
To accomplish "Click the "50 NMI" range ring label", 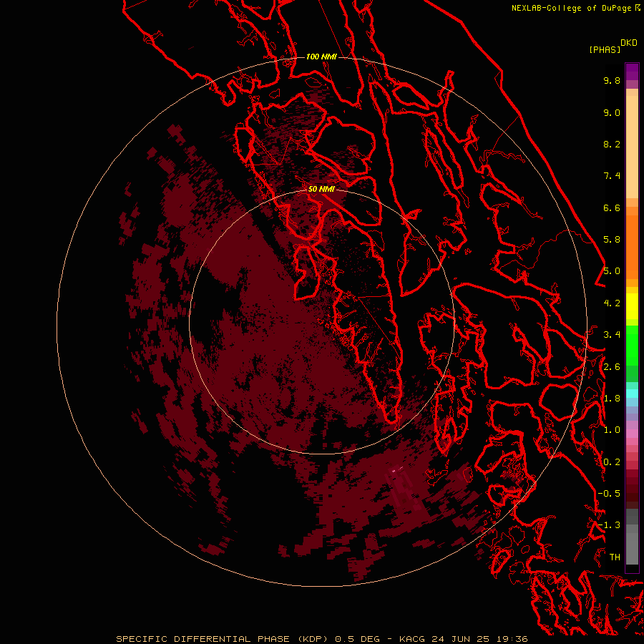I will point(321,189).
